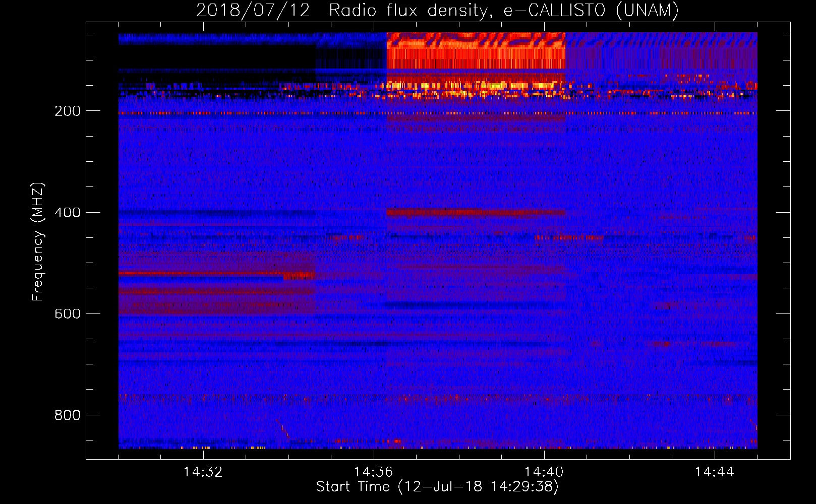The width and height of the screenshot is (816, 504).
Task: Click the 200 frequency tick label
Action: click(67, 111)
